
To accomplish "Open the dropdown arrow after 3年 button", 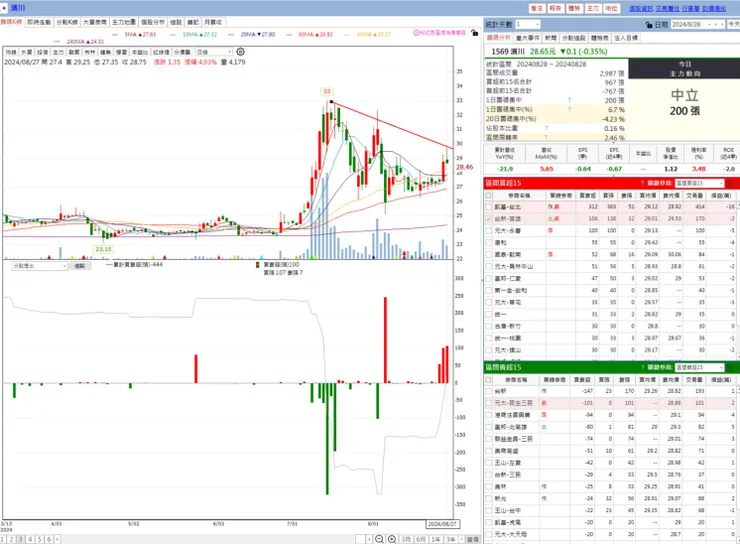I will (x=462, y=539).
